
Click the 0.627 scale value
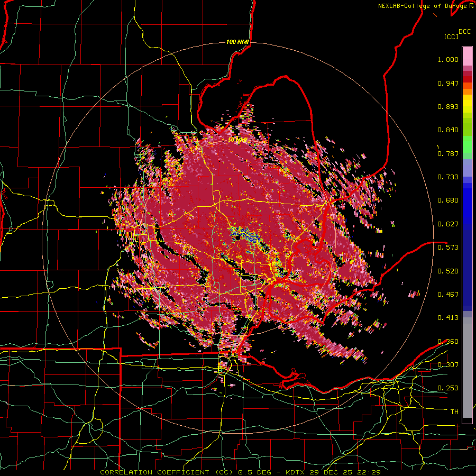point(448,224)
